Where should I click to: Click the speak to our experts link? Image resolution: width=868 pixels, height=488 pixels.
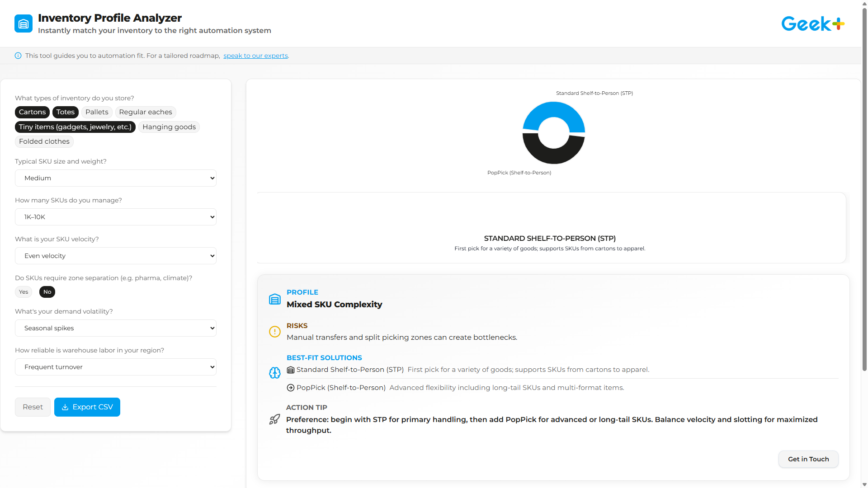tap(255, 55)
